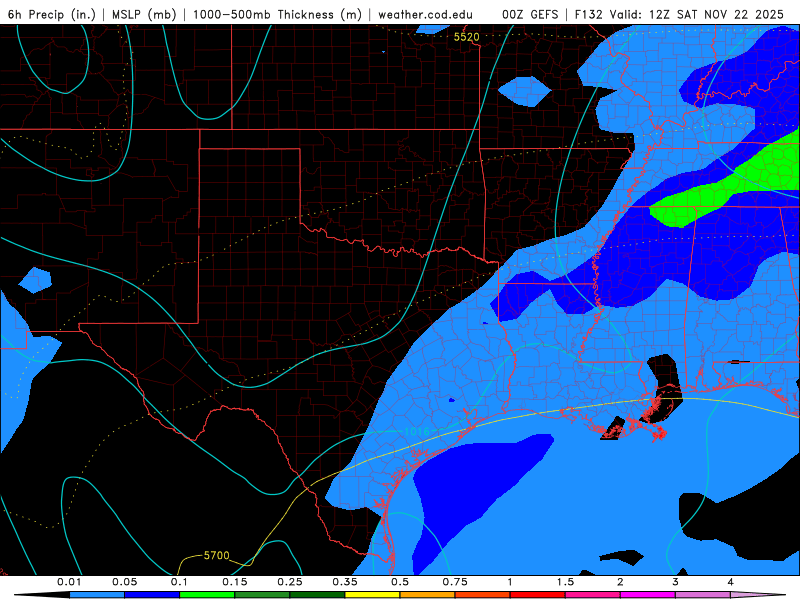Image resolution: width=800 pixels, height=600 pixels.
Task: Select the bright green 0.1–0.15 legend swatch
Action: pyautogui.click(x=207, y=595)
